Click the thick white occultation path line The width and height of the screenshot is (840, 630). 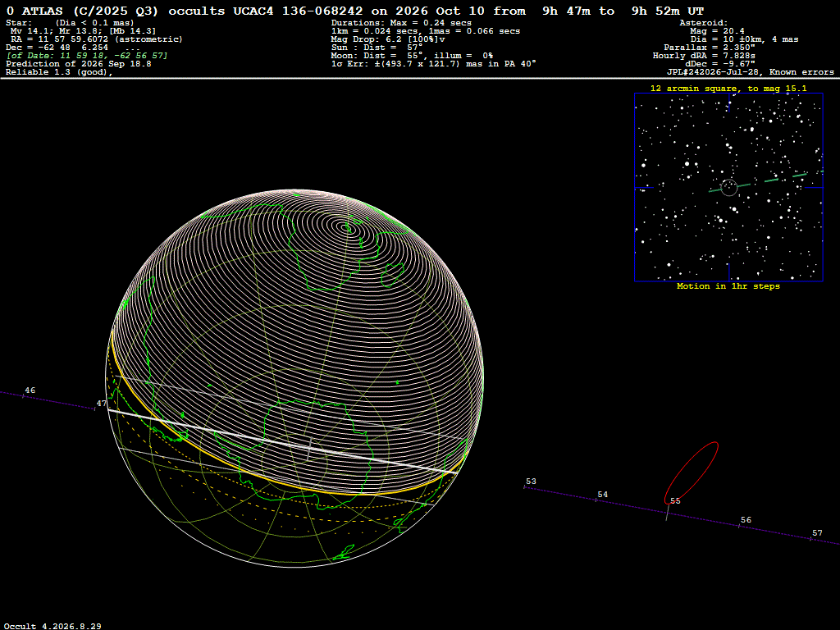click(x=282, y=441)
